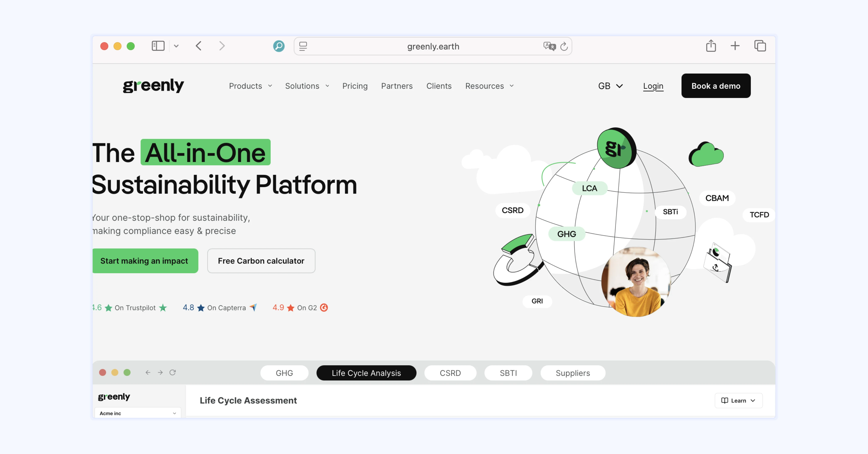
Task: Click the GHG label on the globe
Action: (x=566, y=234)
